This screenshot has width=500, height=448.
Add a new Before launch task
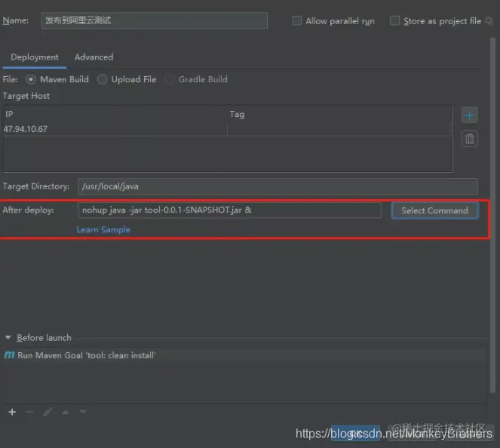click(12, 412)
